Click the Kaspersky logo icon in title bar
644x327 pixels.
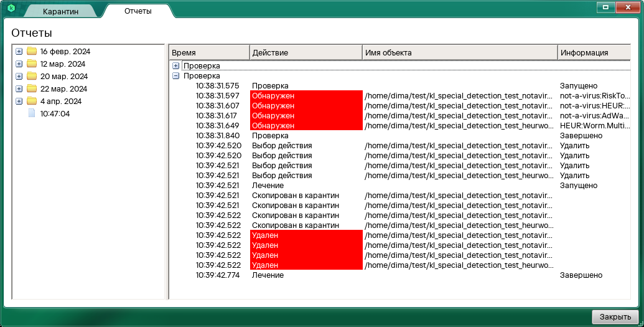tap(11, 8)
